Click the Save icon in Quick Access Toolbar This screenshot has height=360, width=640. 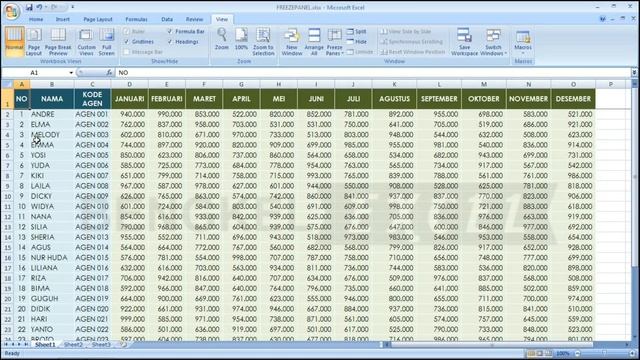29,7
